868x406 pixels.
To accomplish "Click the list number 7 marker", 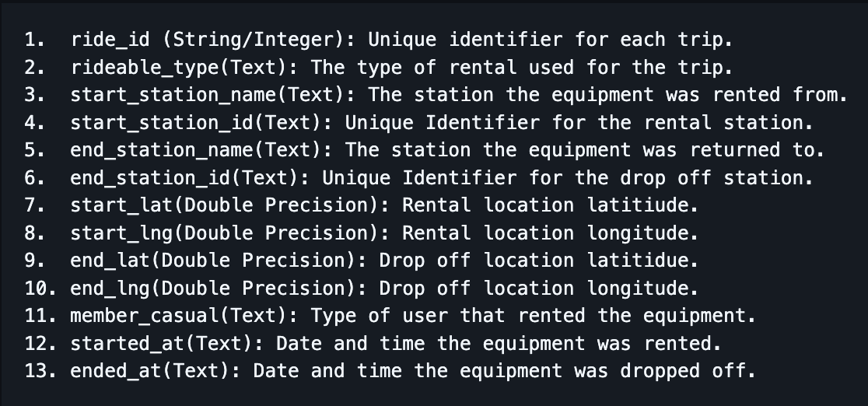I will pyautogui.click(x=34, y=205).
